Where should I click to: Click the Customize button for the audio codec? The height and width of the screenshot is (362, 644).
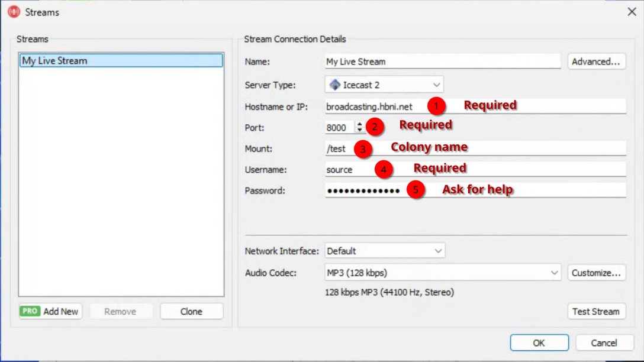point(597,272)
